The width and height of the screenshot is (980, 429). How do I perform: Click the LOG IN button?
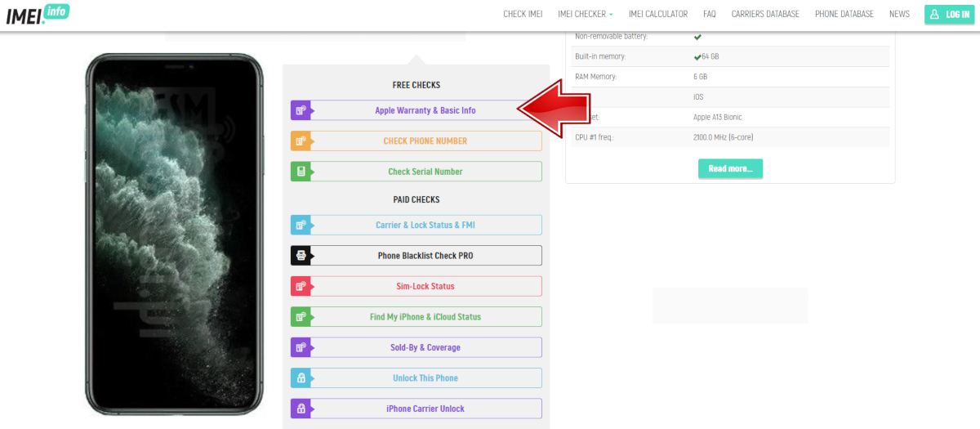click(x=949, y=15)
